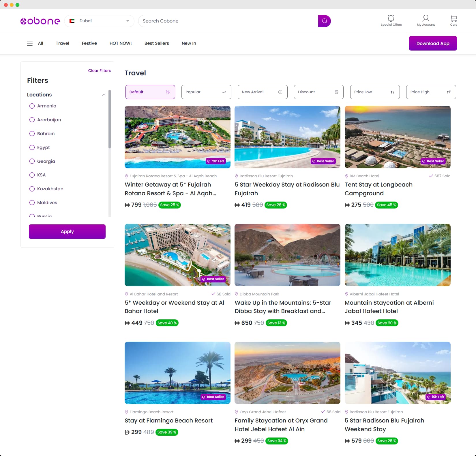Open the Price High sort dropdown option

point(431,92)
